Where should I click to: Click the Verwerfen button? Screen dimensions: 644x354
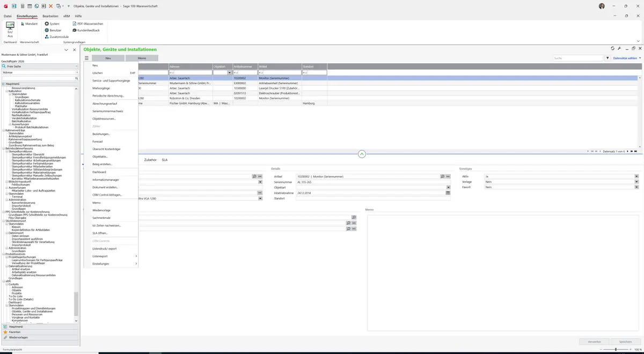click(594, 342)
